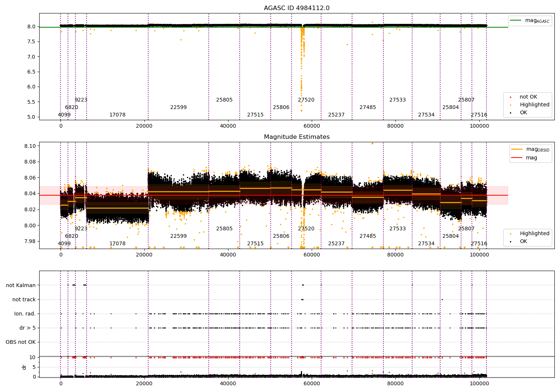Click obsid label 25806 in AGASC plot
Viewport: 560px width, 392px height.
click(281, 108)
